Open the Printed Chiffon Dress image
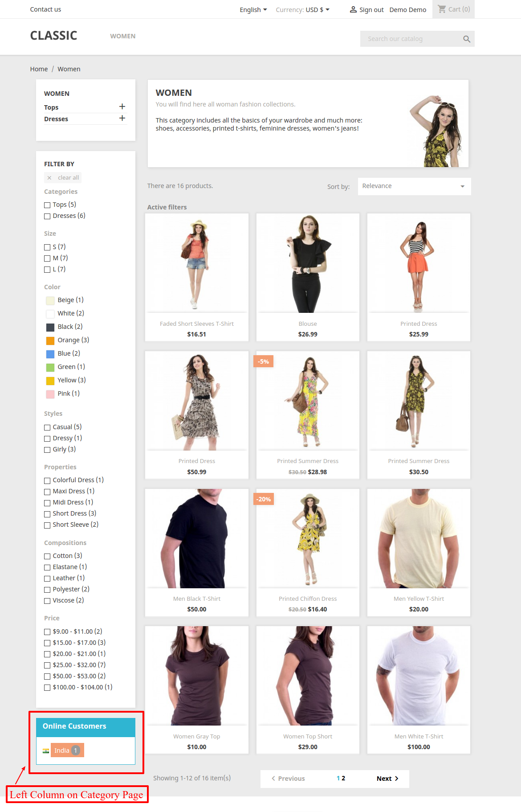 click(308, 538)
